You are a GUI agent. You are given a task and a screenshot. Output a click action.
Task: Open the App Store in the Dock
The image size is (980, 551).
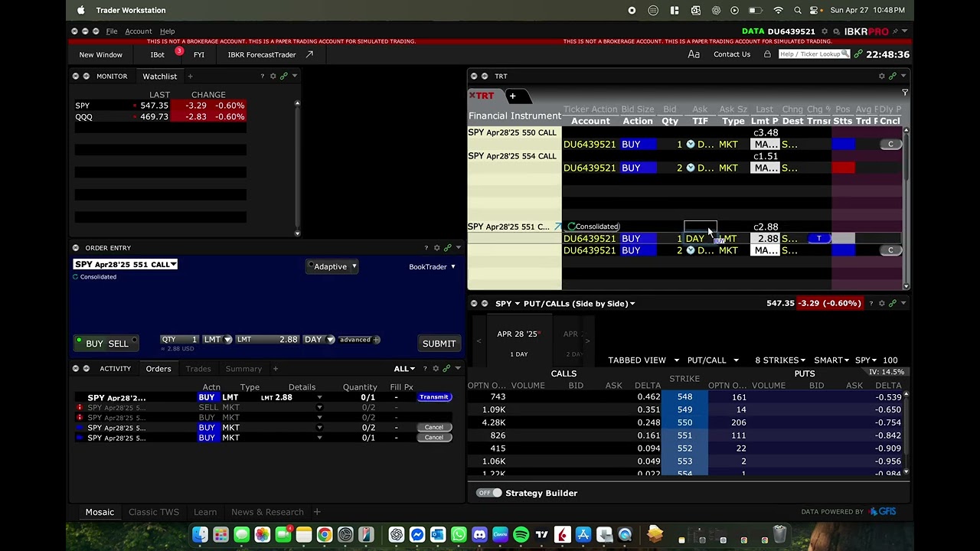coord(583,534)
